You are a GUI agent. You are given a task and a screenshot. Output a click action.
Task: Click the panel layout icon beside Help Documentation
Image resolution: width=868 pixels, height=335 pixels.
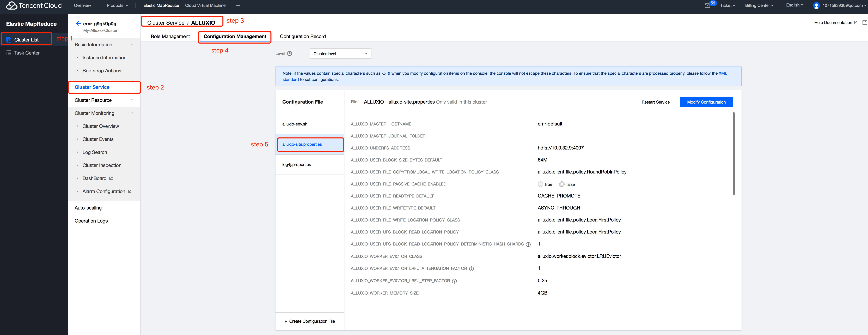point(865,23)
